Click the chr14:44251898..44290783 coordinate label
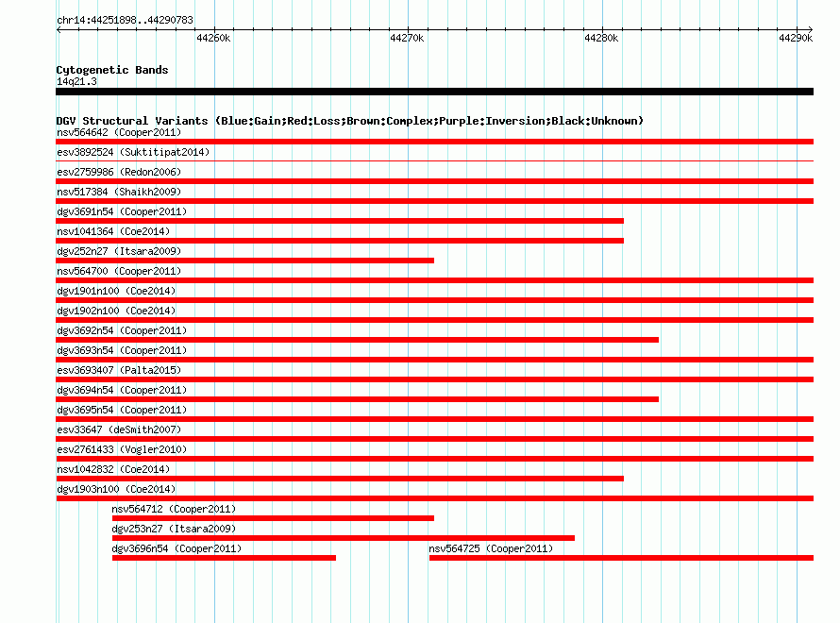 coord(125,20)
